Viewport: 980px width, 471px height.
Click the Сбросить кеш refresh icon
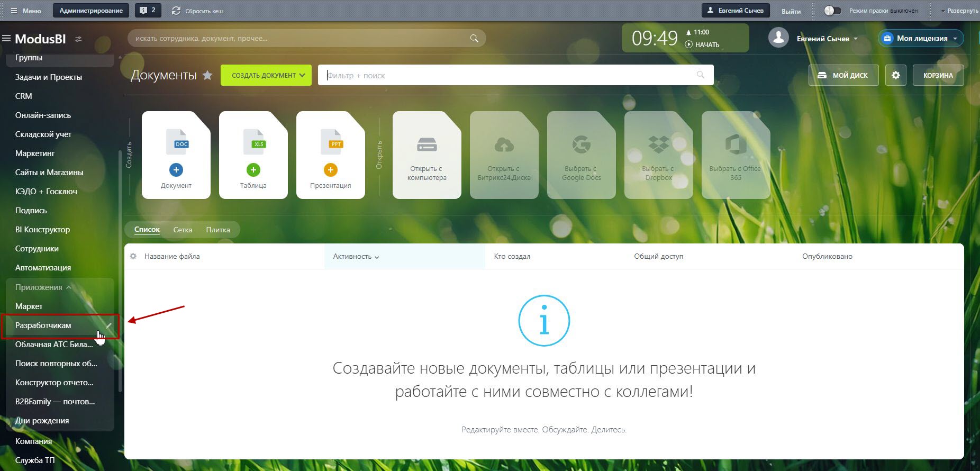click(176, 11)
